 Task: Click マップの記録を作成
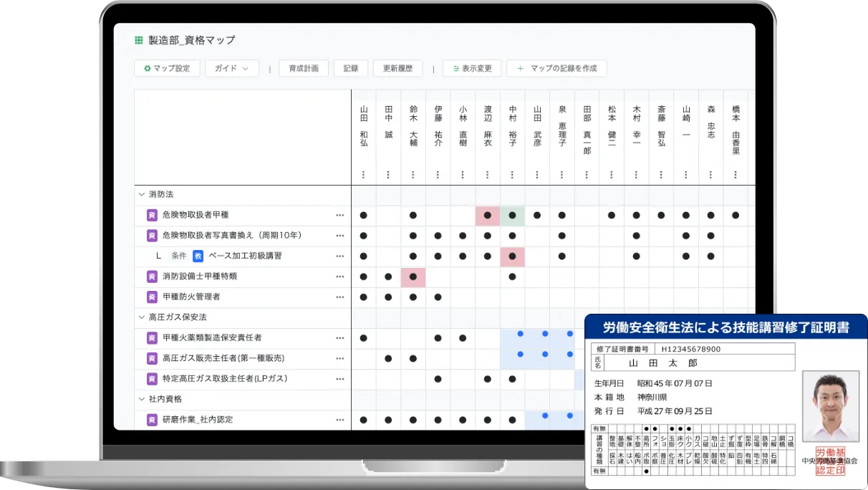(x=557, y=69)
